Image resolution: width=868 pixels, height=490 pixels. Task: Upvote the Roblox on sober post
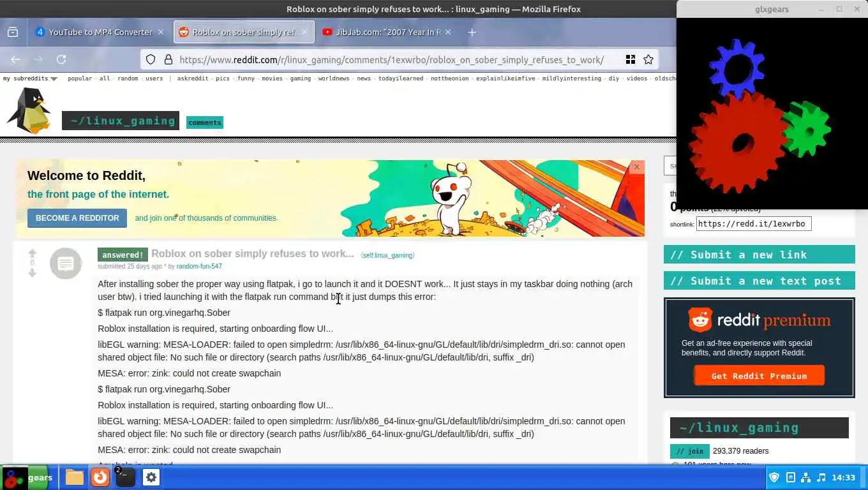(x=32, y=253)
